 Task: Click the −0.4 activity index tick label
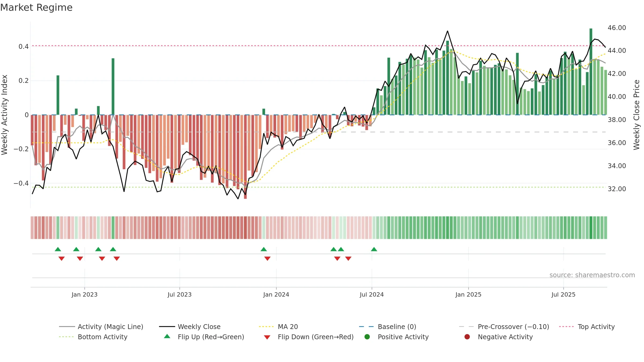click(x=21, y=183)
